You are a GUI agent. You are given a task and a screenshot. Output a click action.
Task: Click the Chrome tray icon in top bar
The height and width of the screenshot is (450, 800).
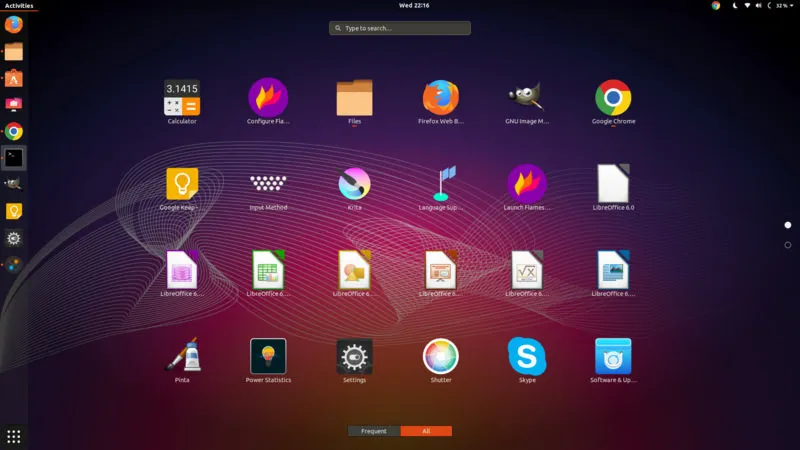coord(716,6)
